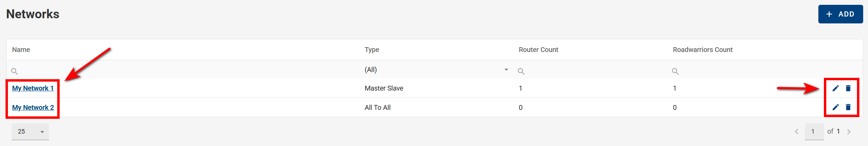The height and width of the screenshot is (146, 868).
Task: Open the My Network 1 link
Action: point(33,88)
